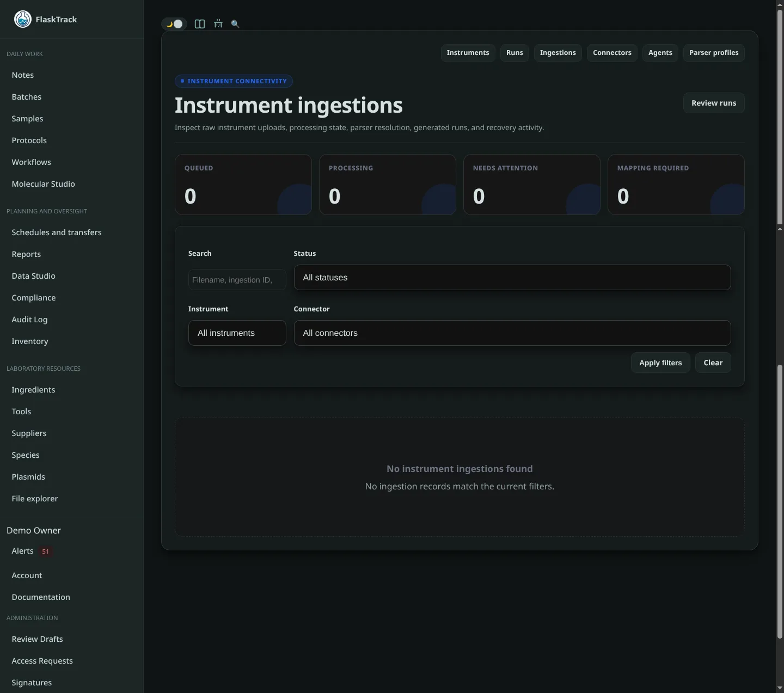Go to the Connectors tab
The image size is (784, 693).
pos(612,53)
